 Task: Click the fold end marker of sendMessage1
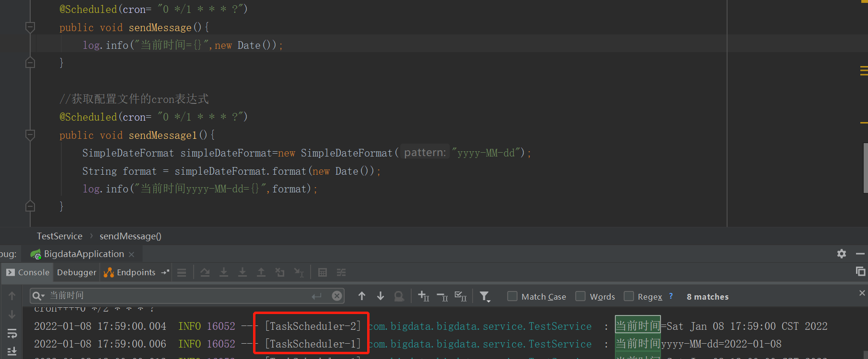(x=30, y=206)
